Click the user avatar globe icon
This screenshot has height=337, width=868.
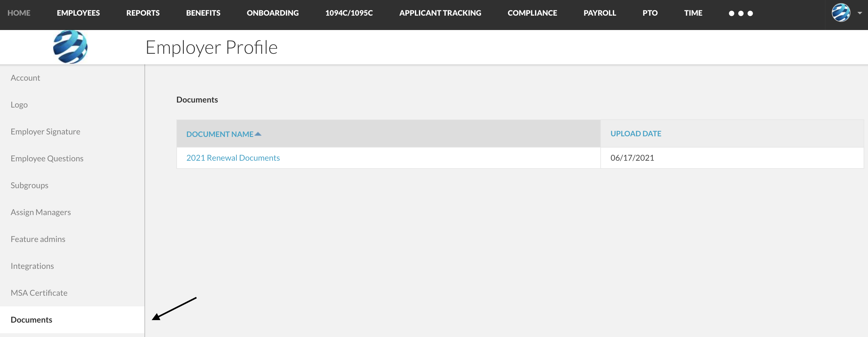(841, 13)
